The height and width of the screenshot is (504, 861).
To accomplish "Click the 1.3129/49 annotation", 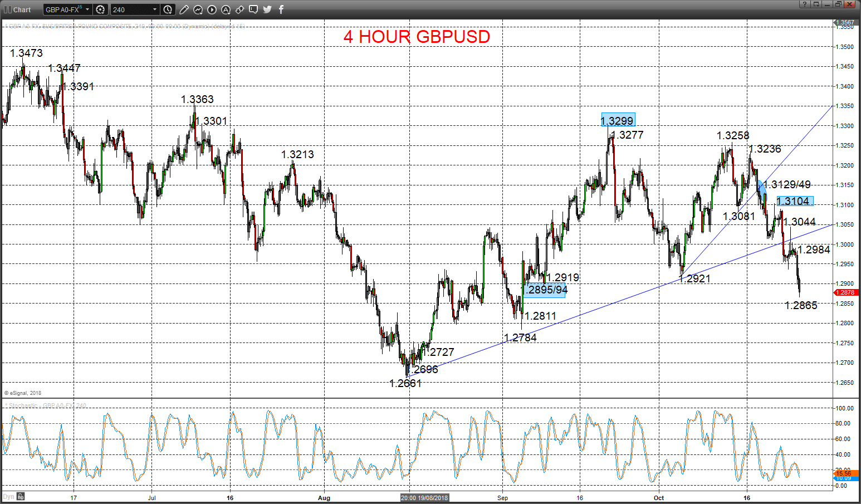I will pos(786,184).
